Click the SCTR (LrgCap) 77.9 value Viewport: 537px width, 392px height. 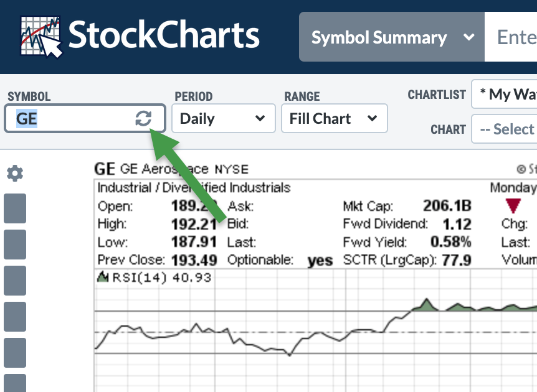point(456,259)
